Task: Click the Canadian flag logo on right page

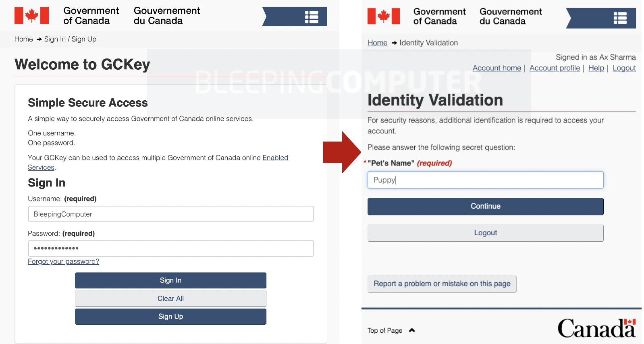Action: (x=384, y=16)
